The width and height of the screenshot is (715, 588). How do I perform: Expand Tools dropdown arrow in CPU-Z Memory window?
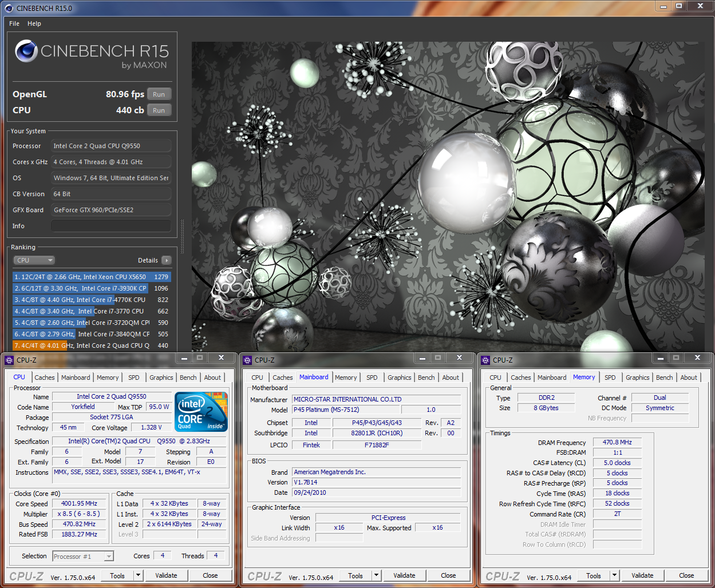tap(614, 575)
